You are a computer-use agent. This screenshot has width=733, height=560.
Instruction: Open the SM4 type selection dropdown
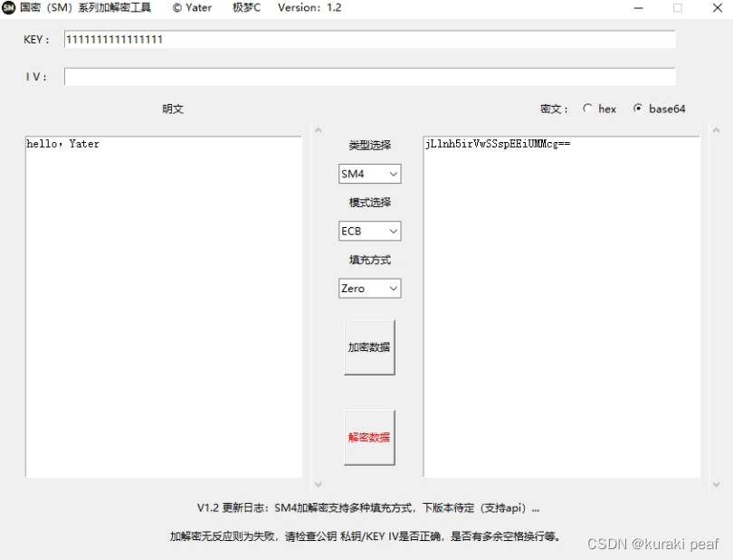[x=370, y=174]
